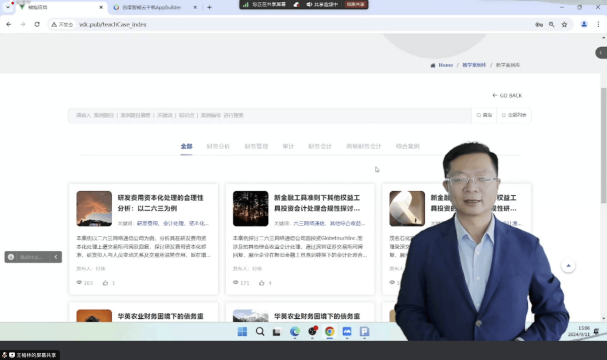Open the Windows Start menu

pyautogui.click(x=242, y=332)
